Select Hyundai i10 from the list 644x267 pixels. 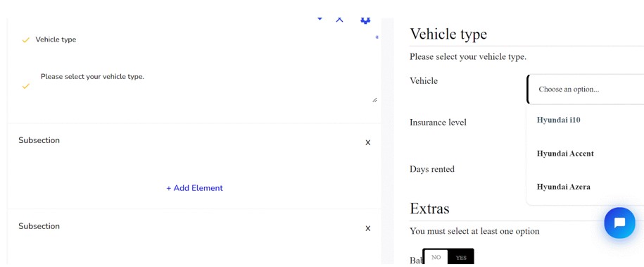tap(558, 120)
